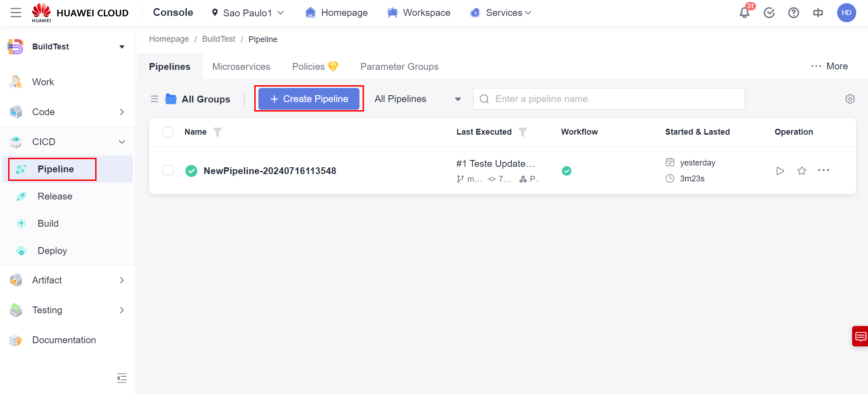Select the NewPipeline-20240716113548 row checkbox
Screen dimensions: 868x394
click(x=168, y=170)
